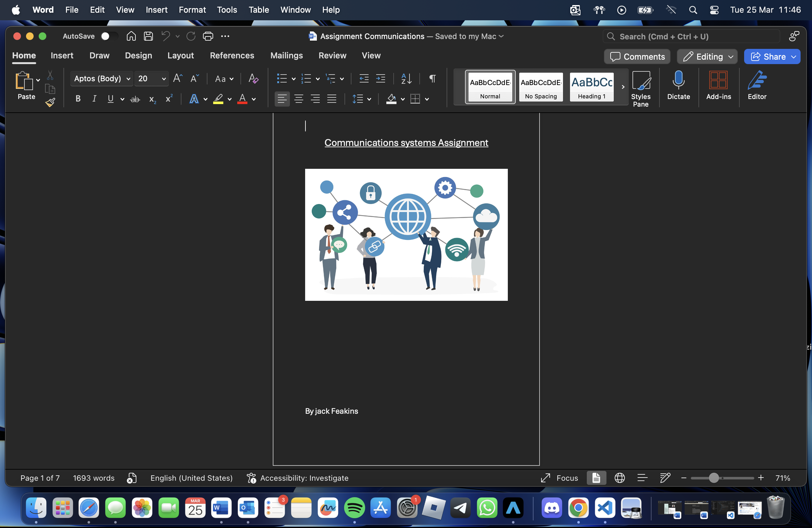
Task: Save the document with the floppy disk icon
Action: (x=148, y=36)
